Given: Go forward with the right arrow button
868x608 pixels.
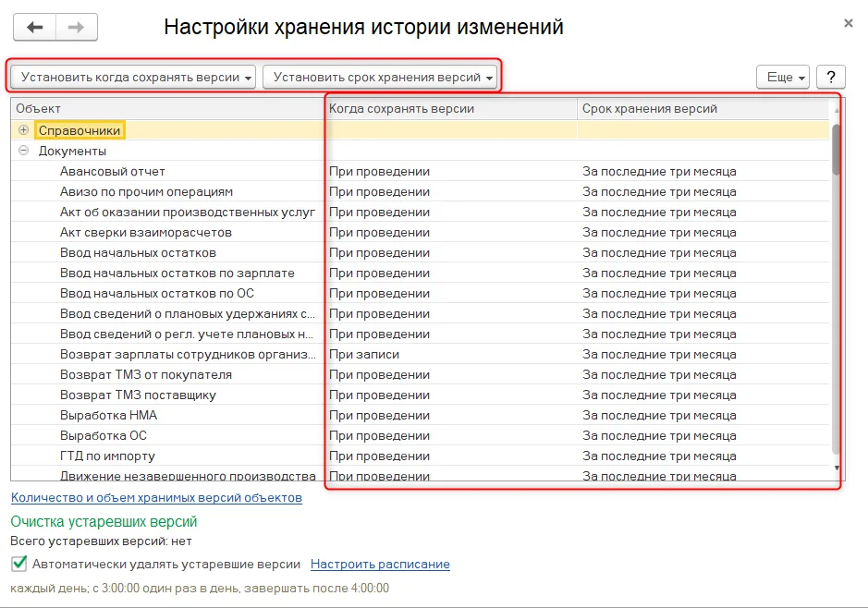Looking at the screenshot, I should tap(77, 27).
